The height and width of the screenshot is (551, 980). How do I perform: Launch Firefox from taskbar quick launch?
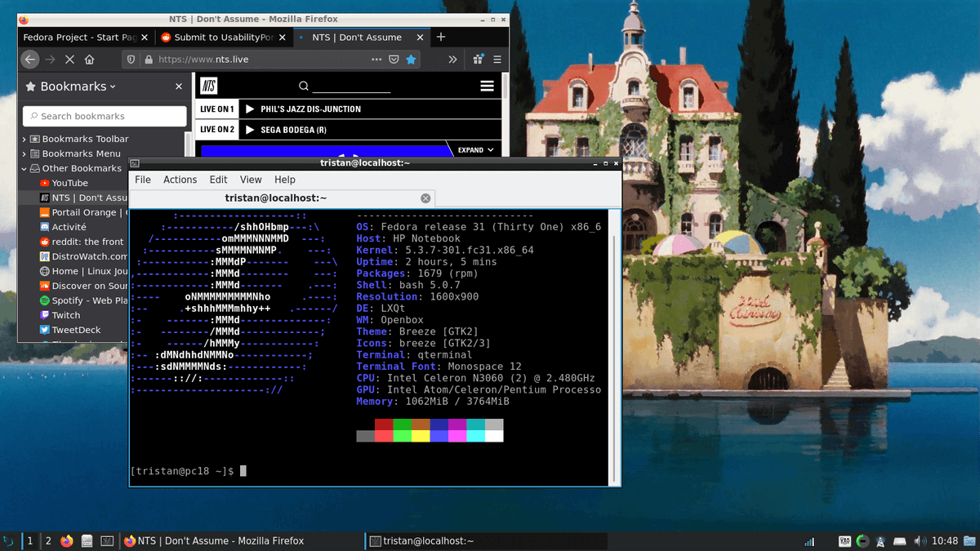(x=67, y=541)
